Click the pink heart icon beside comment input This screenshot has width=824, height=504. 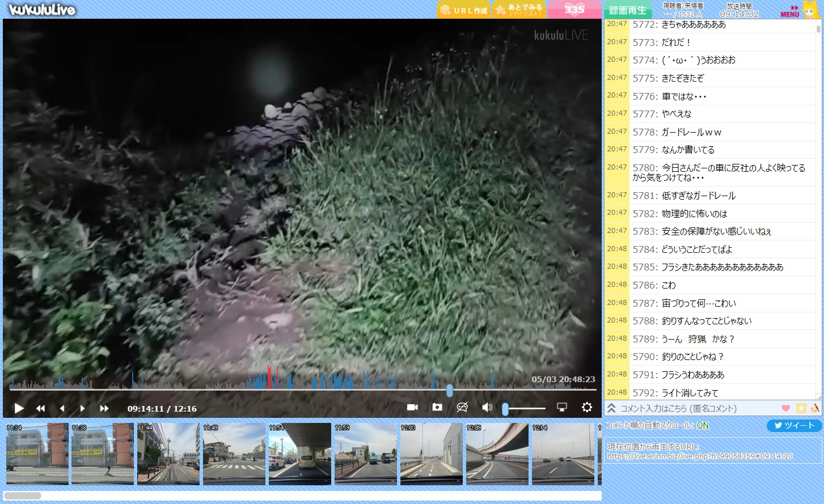(x=785, y=408)
